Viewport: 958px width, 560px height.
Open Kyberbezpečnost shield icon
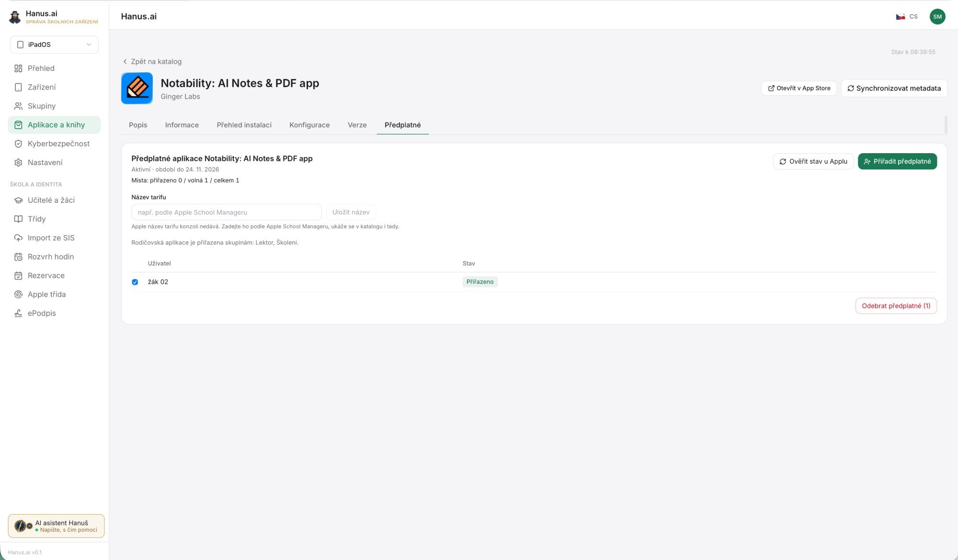[18, 144]
